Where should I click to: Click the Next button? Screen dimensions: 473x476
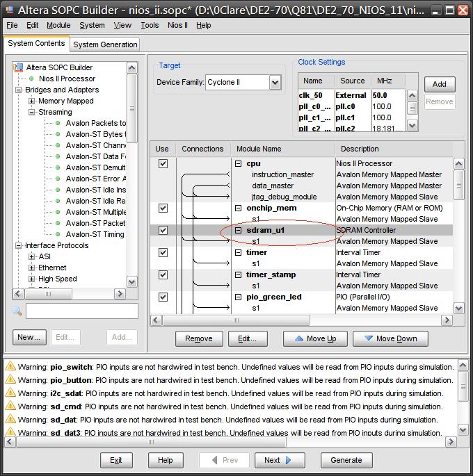pyautogui.click(x=280, y=460)
